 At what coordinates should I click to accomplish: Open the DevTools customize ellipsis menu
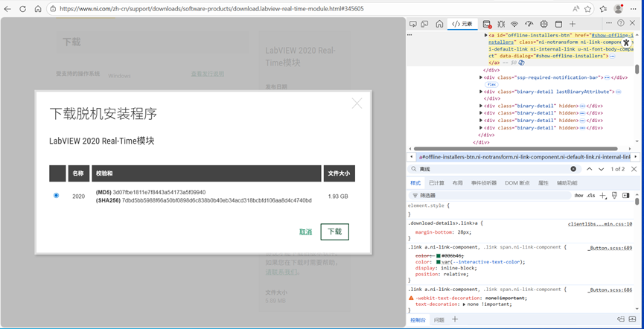(609, 23)
